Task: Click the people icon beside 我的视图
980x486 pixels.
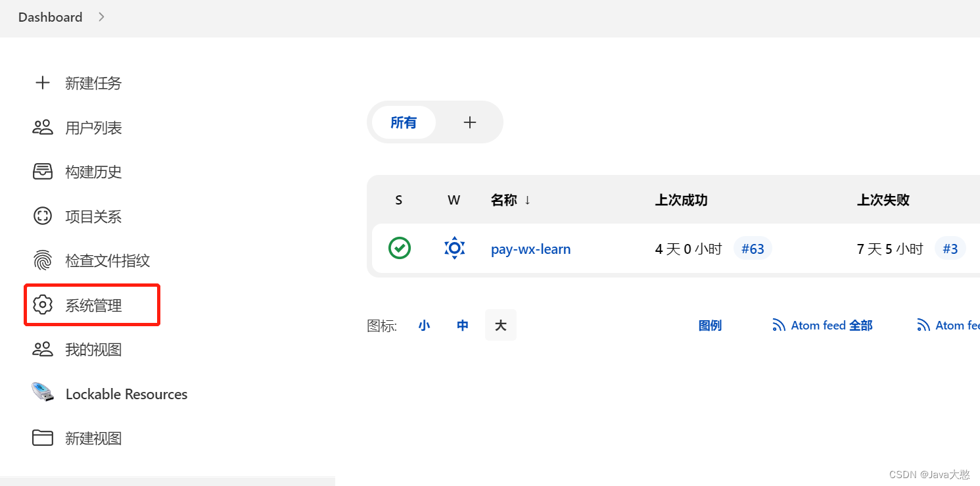Action: click(x=43, y=349)
